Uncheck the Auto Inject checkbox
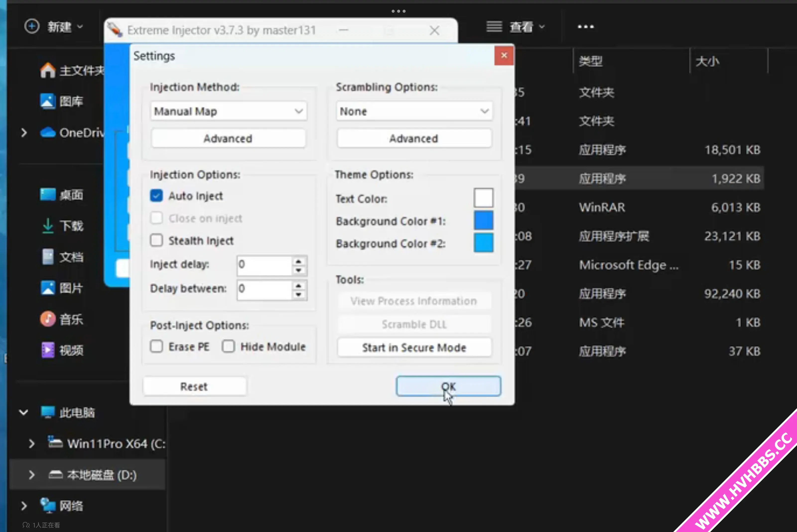 [156, 196]
